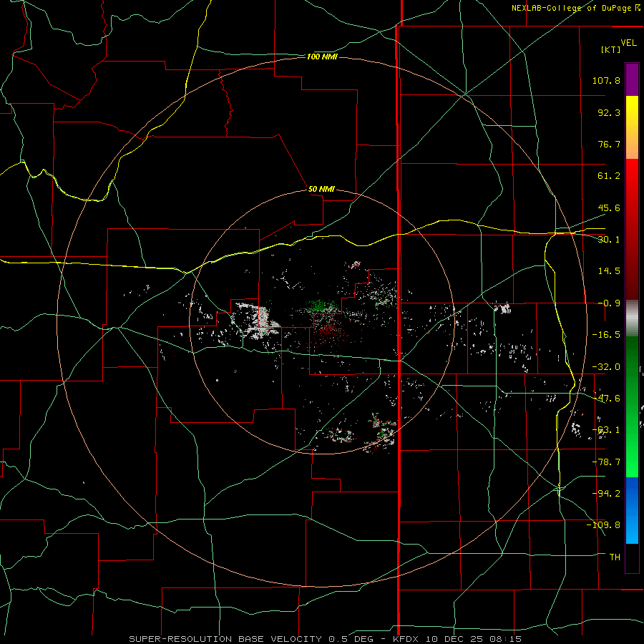Click the -47.6 velocity scale value
Image resolution: width=644 pixels, height=644 pixels.
606,399
